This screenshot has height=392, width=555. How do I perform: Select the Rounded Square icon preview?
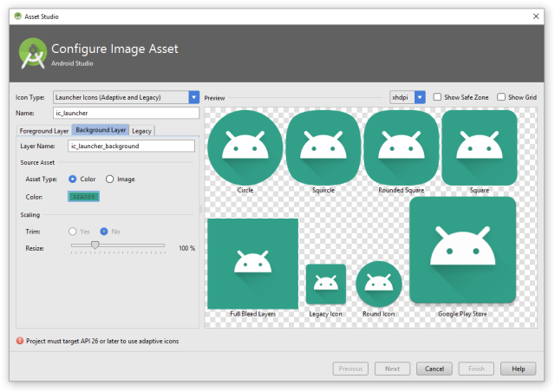coord(401,147)
